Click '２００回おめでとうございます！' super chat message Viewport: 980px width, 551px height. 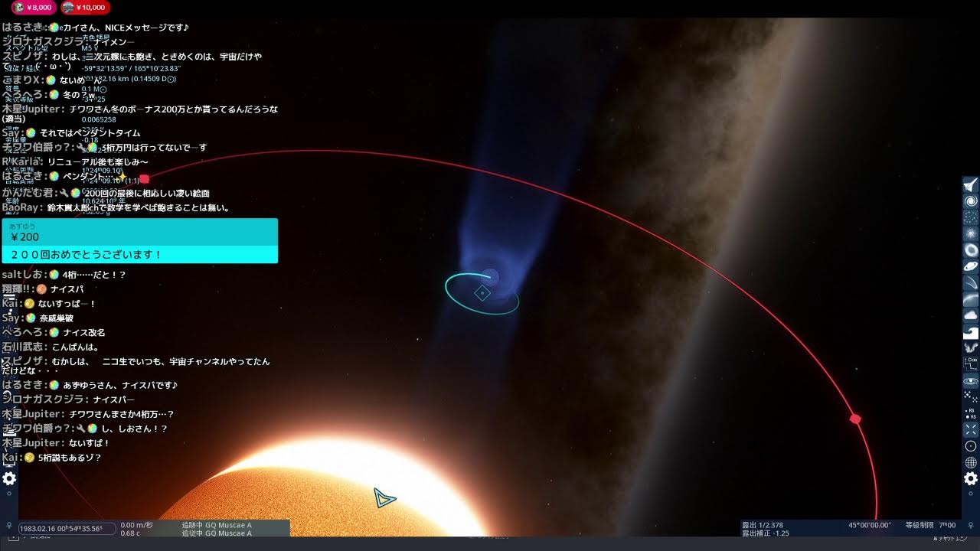point(86,255)
